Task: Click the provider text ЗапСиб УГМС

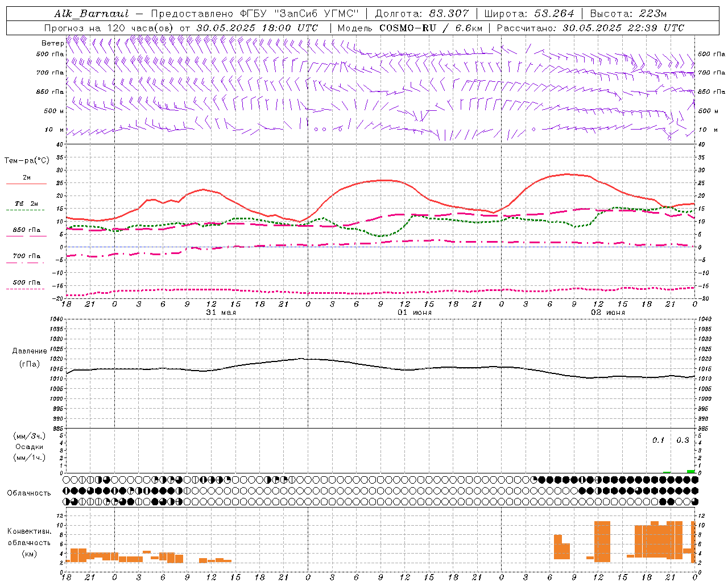Action: pyautogui.click(x=317, y=14)
